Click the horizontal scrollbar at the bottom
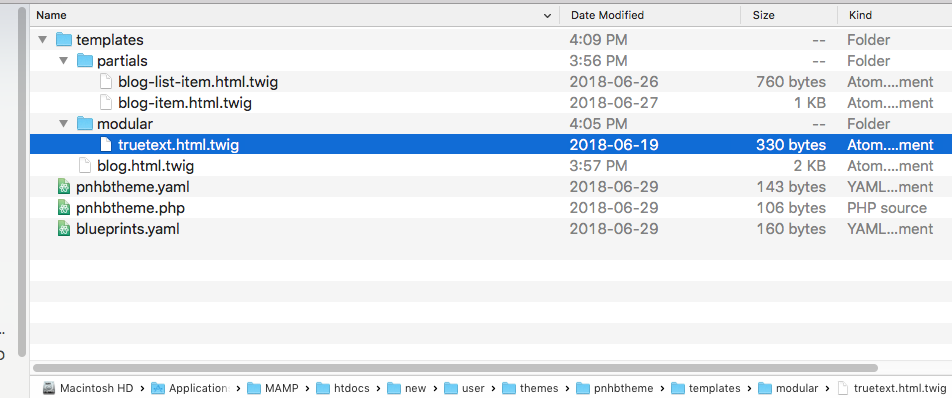 coord(455,368)
